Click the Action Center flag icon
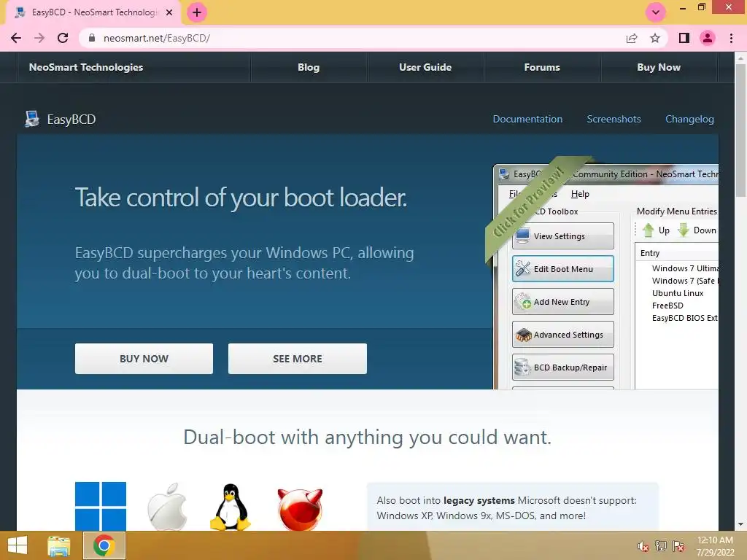 (x=678, y=546)
